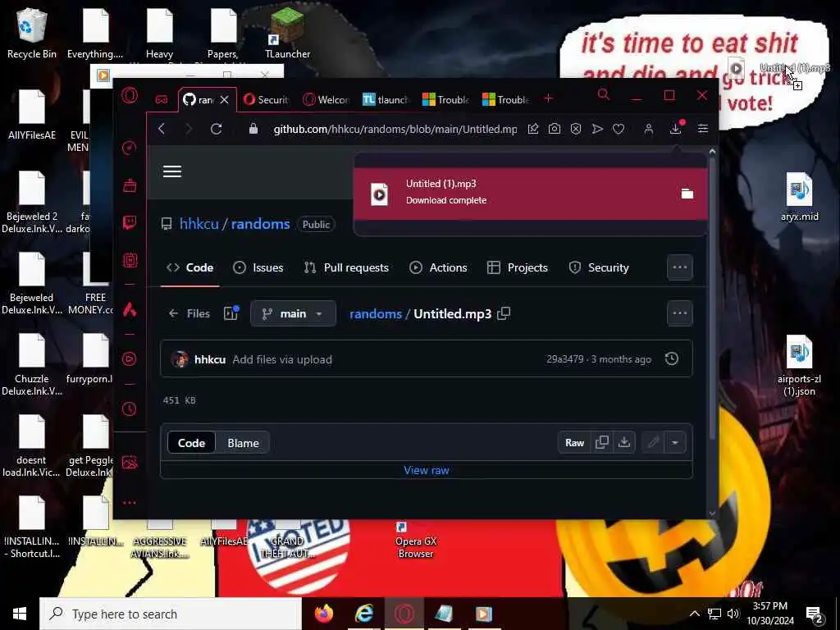Click the edit pencil icon

[x=653, y=442]
